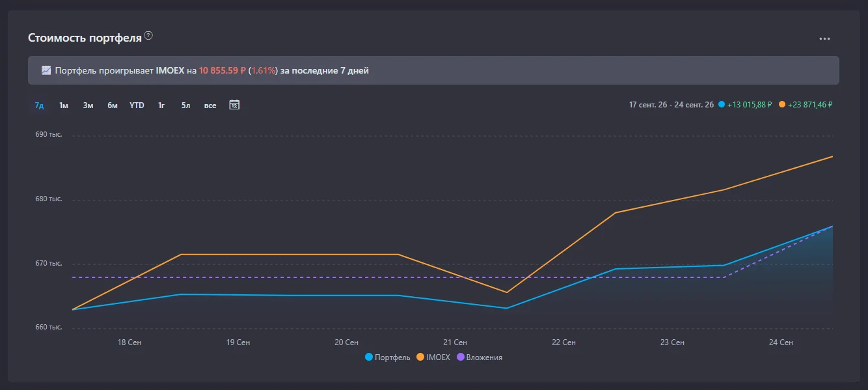Click the bold IMOEX word in the banner

170,70
